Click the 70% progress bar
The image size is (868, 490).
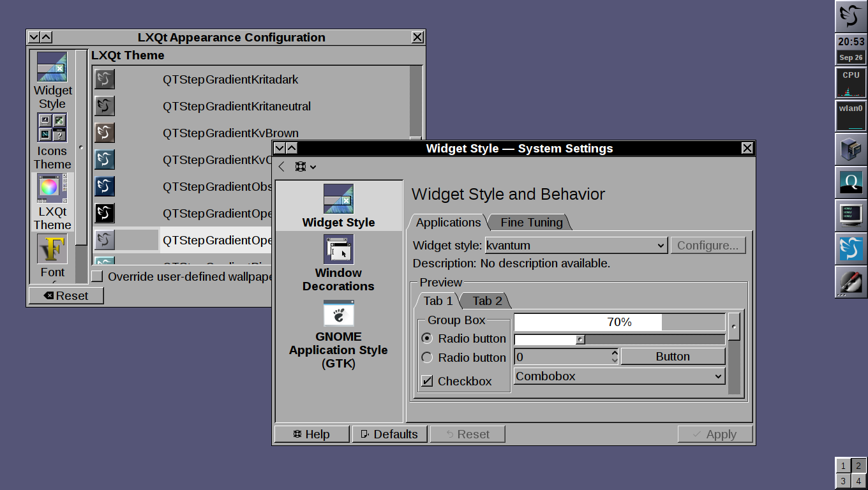tap(619, 322)
